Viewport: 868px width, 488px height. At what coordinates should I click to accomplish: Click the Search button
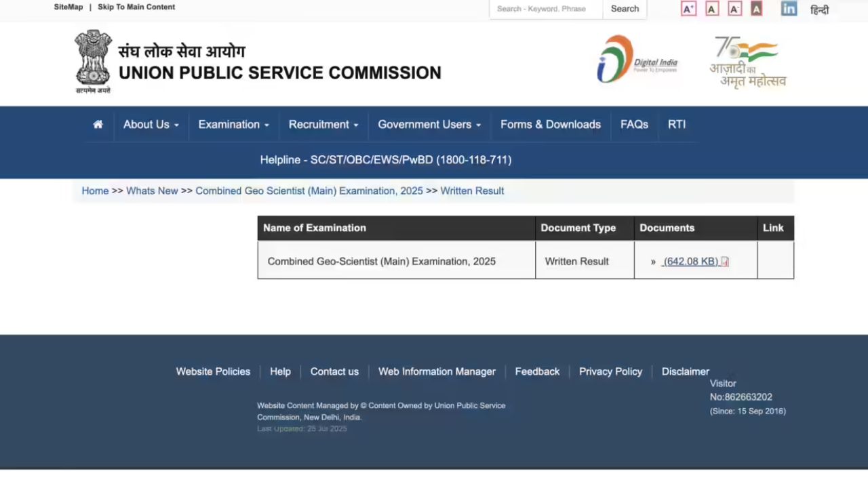click(625, 9)
